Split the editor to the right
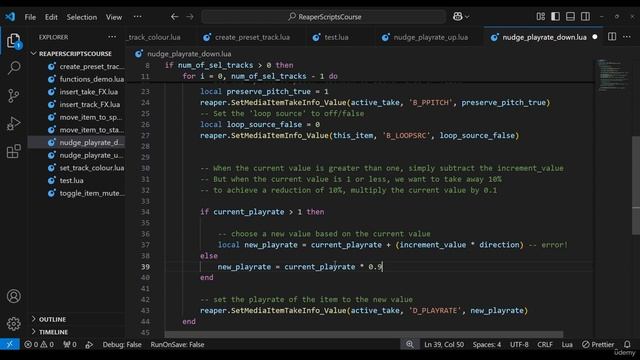 pyautogui.click(x=612, y=37)
